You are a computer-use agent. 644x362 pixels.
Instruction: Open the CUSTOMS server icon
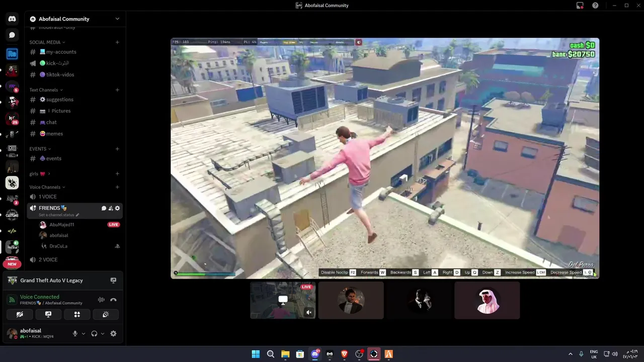(x=12, y=215)
